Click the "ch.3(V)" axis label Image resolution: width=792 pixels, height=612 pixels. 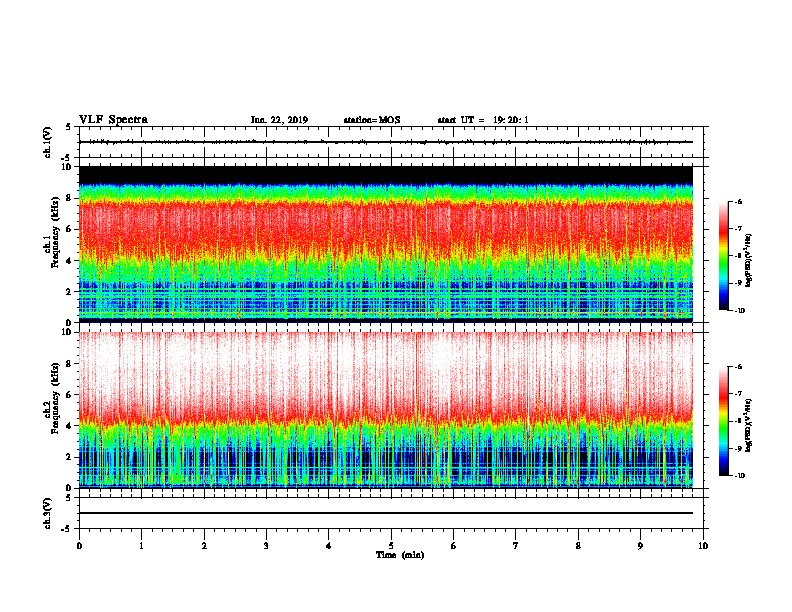[x=48, y=513]
